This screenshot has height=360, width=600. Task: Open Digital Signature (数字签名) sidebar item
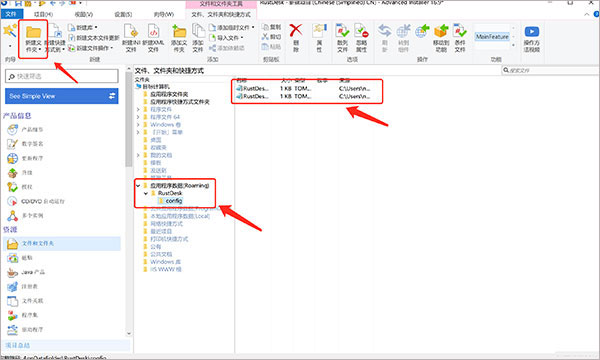[x=25, y=144]
